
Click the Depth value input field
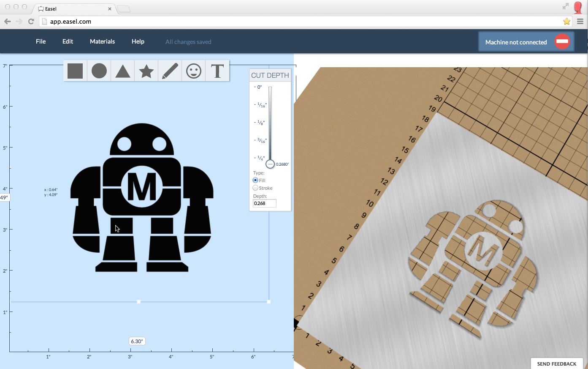pos(264,203)
